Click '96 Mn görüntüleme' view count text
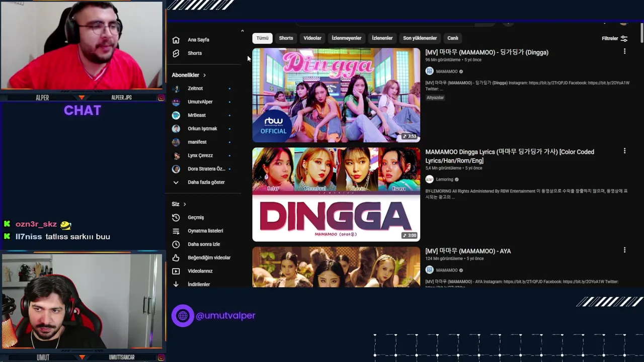Screen dimensions: 644x362 click(x=442, y=60)
